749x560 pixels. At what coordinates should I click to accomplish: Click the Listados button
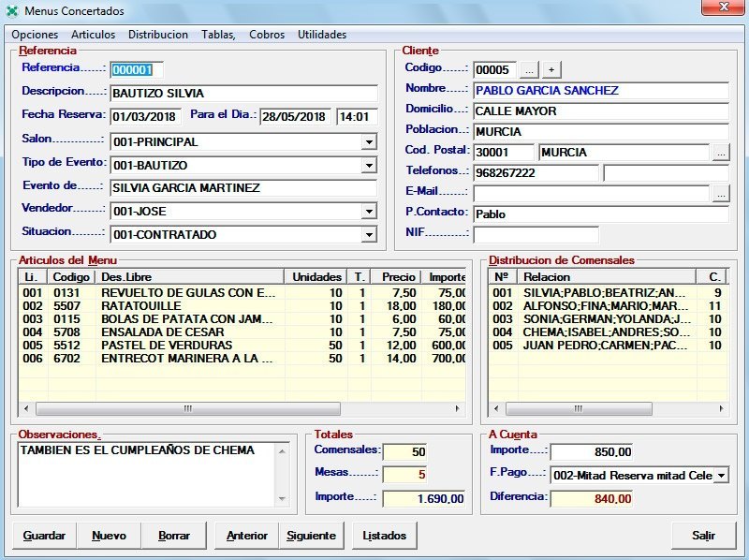385,536
